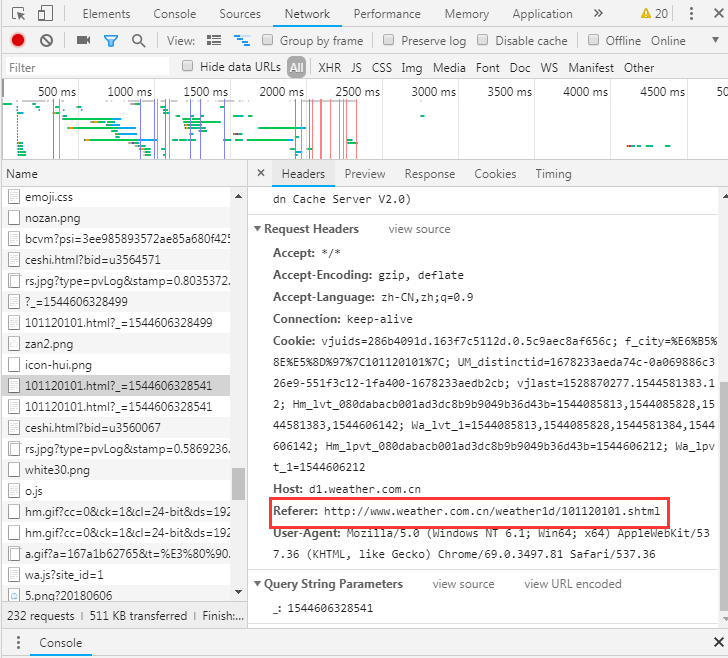Viewport: 728px width, 658px height.
Task: Toggle the device toolbar icon
Action: pos(45,13)
